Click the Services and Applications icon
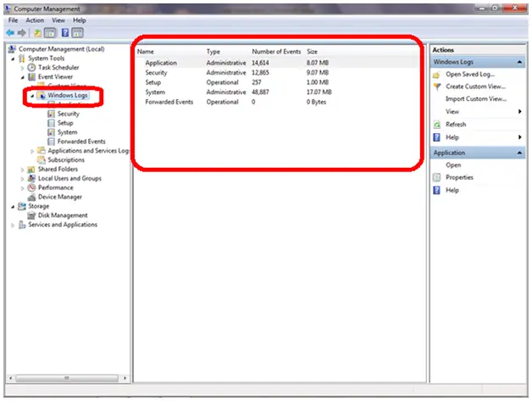This screenshot has height=401, width=532. [x=22, y=225]
